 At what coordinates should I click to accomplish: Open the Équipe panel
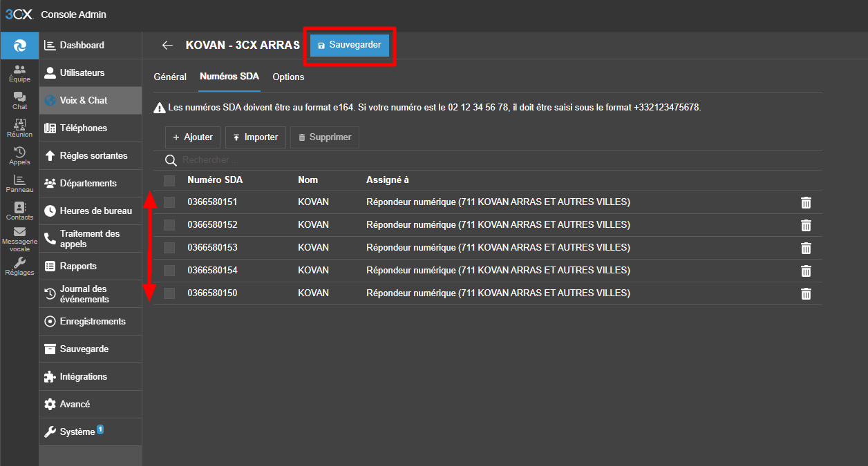(19, 74)
